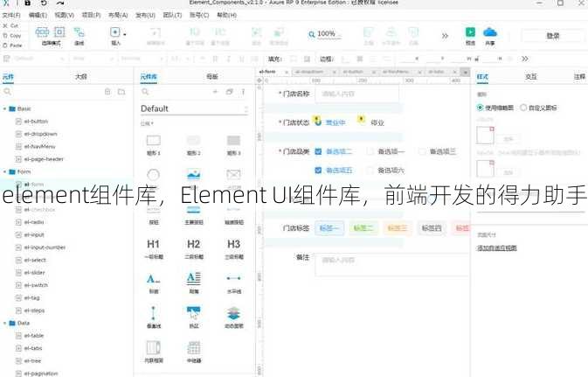Select the horizontal line widget icon

(x=233, y=278)
